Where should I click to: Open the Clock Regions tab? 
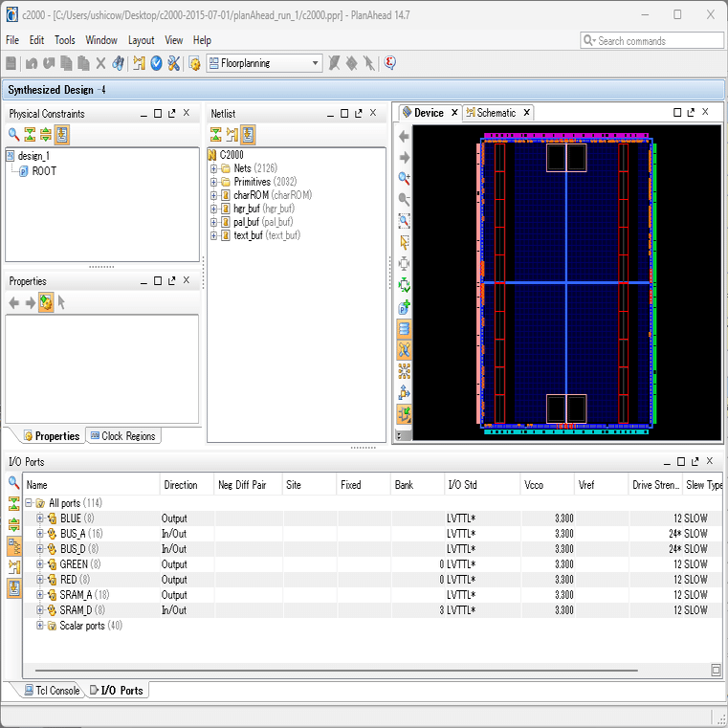(123, 436)
